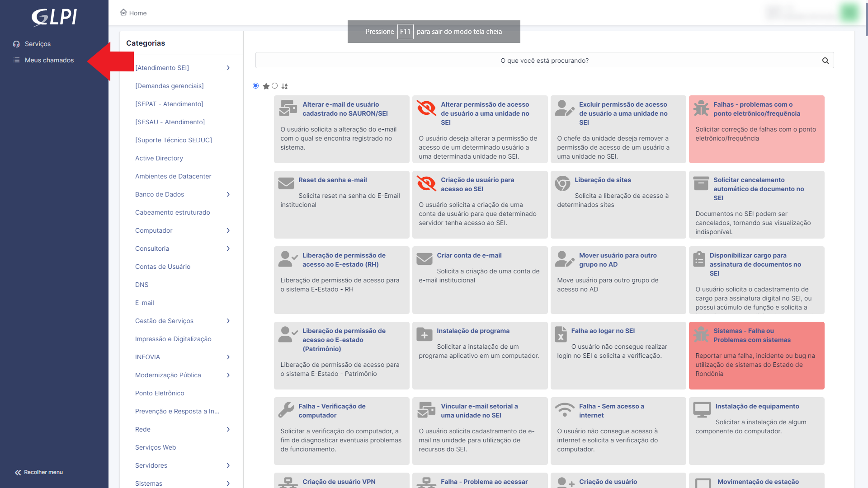Click the monitor icon on Instalação de equipamento card
Screen dimensions: 868x488
(x=702, y=409)
